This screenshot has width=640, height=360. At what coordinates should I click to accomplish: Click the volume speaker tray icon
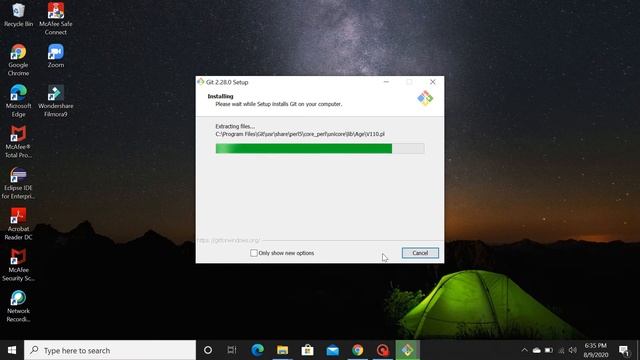tap(573, 350)
